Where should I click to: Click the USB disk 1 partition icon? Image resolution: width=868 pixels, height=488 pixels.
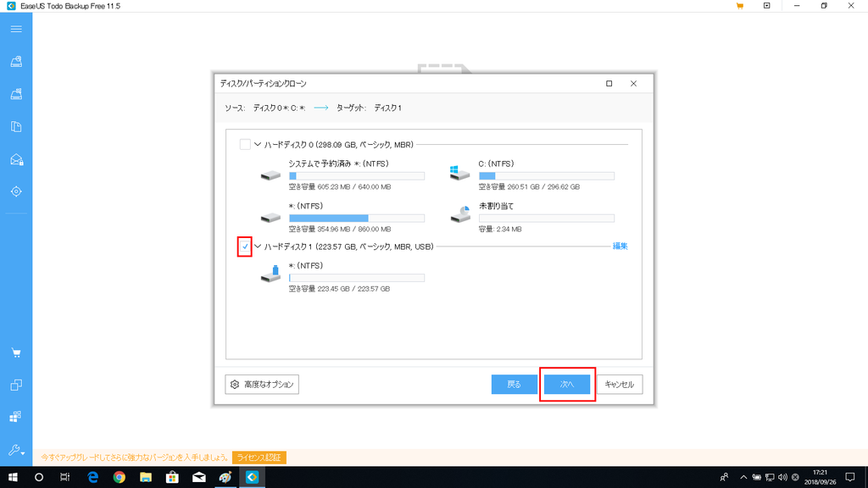click(x=270, y=274)
